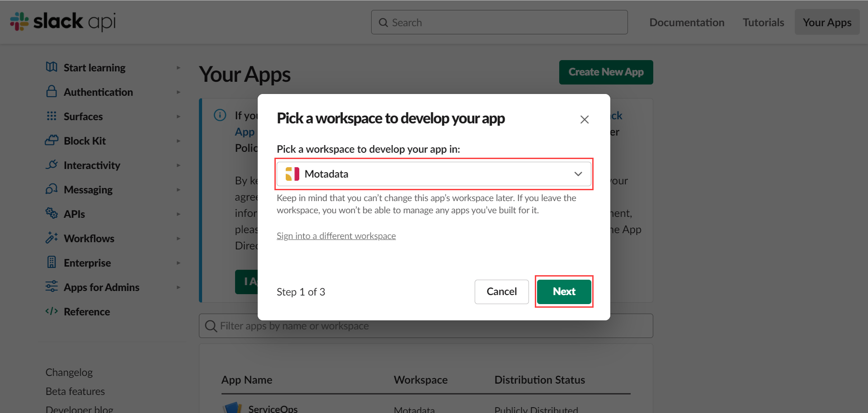The height and width of the screenshot is (413, 868).
Task: Select the Interactivity icon
Action: [52, 165]
